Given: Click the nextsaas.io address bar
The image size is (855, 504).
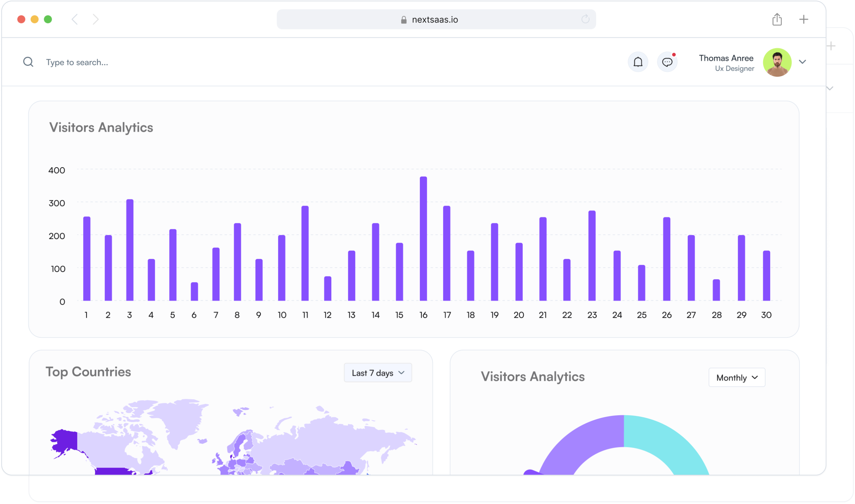Looking at the screenshot, I should pos(435,20).
